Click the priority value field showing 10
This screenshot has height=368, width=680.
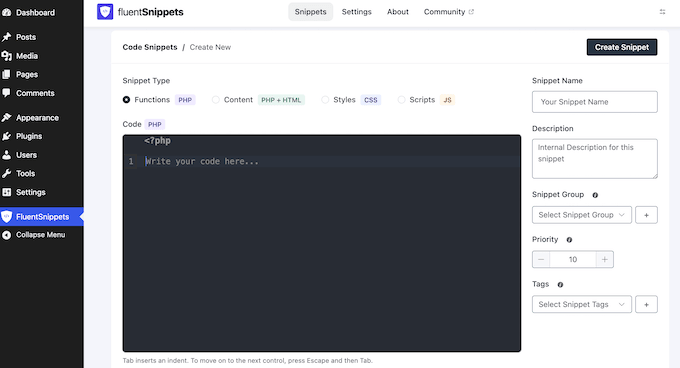[573, 260]
